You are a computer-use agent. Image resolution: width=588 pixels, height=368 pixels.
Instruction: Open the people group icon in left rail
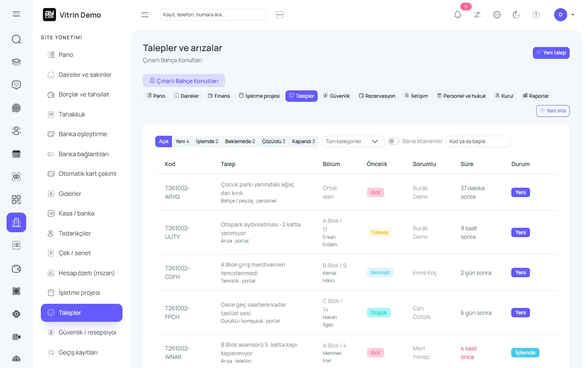click(16, 131)
